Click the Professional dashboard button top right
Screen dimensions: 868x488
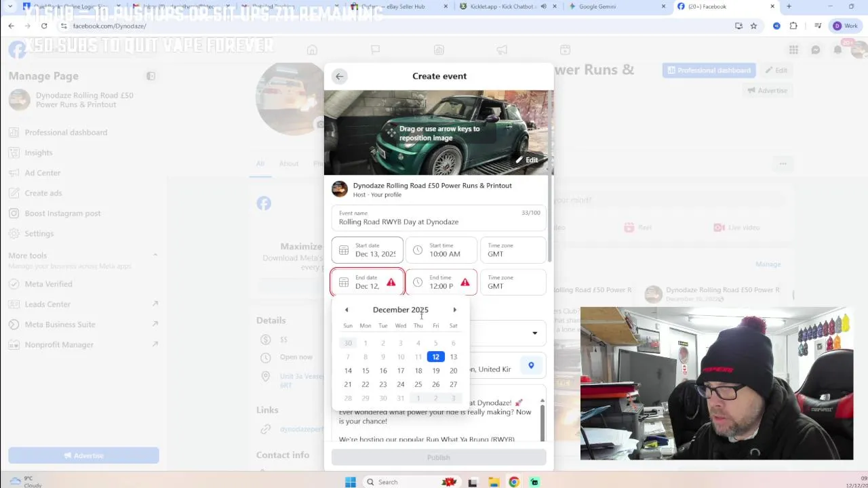point(709,70)
